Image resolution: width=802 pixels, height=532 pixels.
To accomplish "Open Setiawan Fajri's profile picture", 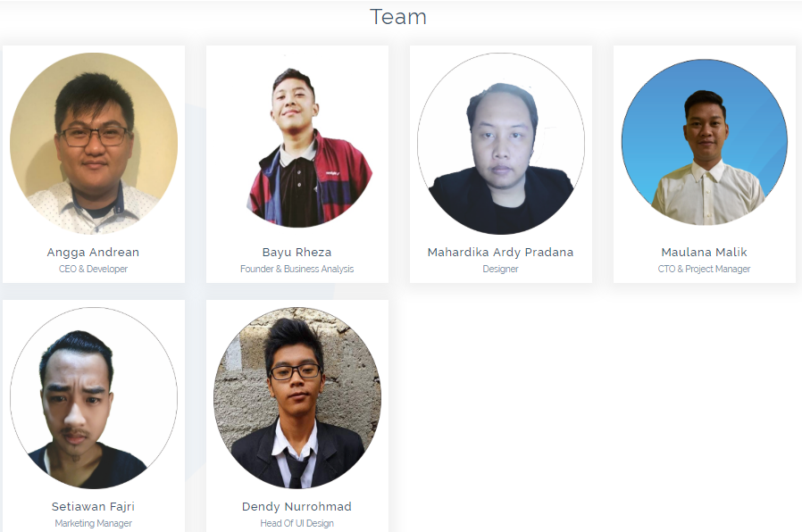I will 94,398.
